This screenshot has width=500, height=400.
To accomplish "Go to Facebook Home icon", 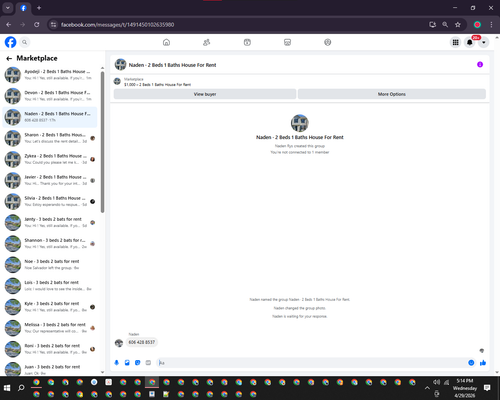I will 166,42.
